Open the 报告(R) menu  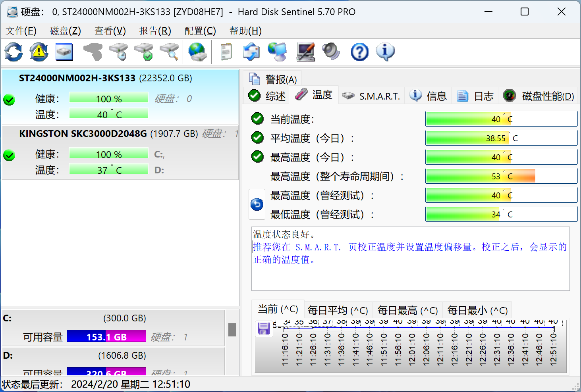(155, 31)
